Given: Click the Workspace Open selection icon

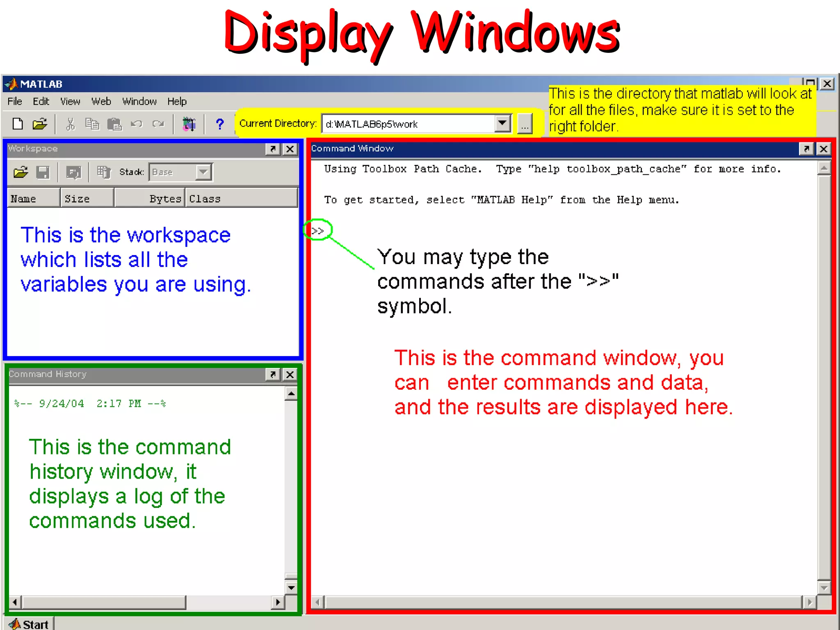Looking at the screenshot, I should (x=74, y=172).
